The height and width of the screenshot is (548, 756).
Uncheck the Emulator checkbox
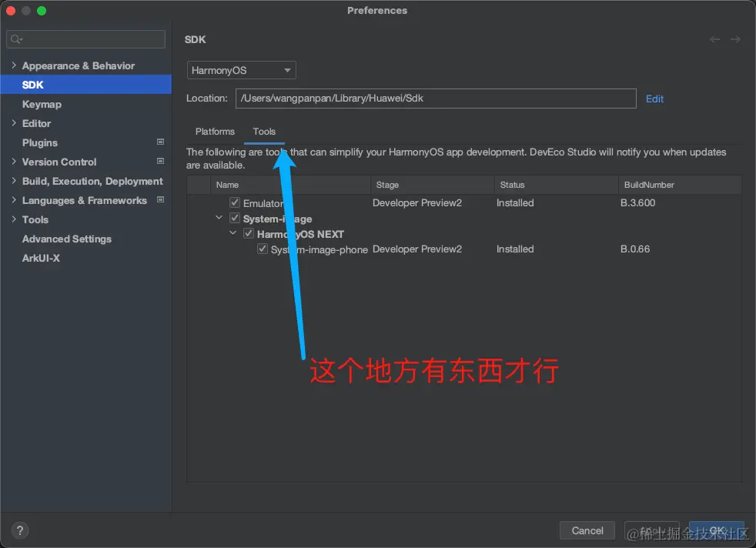235,202
